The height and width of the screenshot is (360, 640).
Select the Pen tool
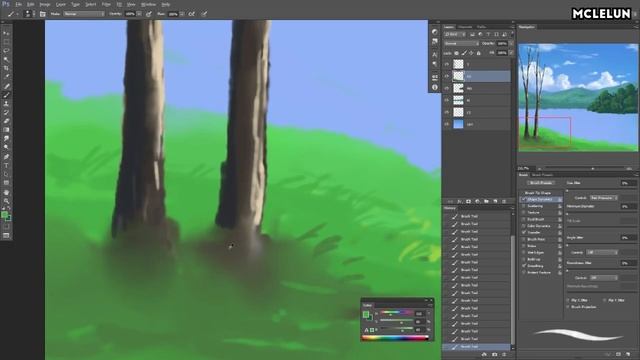(6, 157)
